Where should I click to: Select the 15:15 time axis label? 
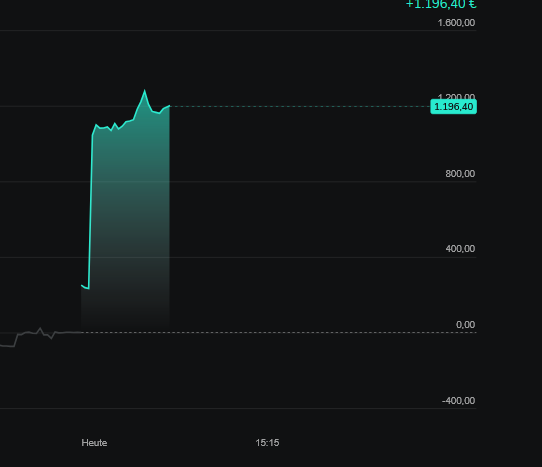(267, 443)
